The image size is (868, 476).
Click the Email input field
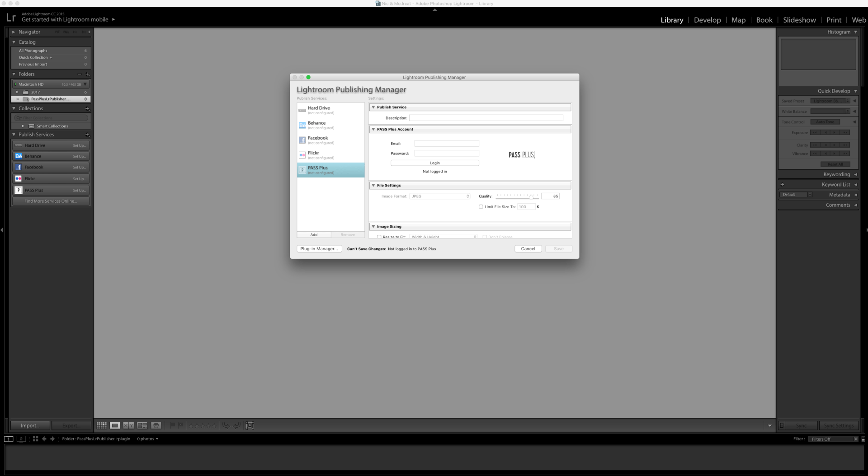[447, 143]
